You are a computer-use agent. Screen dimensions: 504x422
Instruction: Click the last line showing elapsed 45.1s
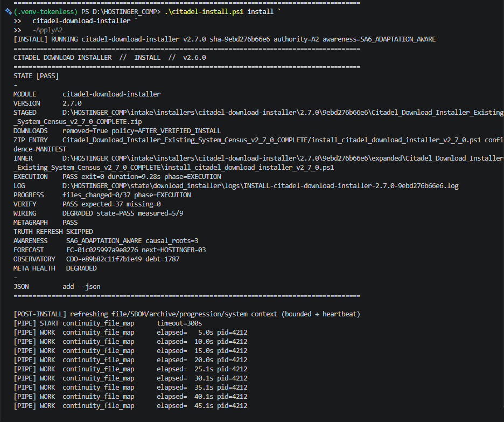click(x=130, y=406)
